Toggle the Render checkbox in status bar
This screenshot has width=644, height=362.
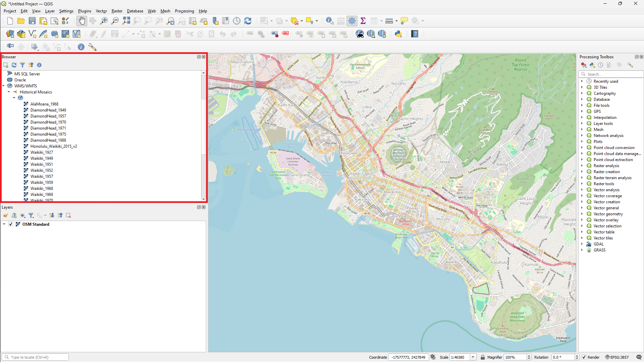point(584,357)
